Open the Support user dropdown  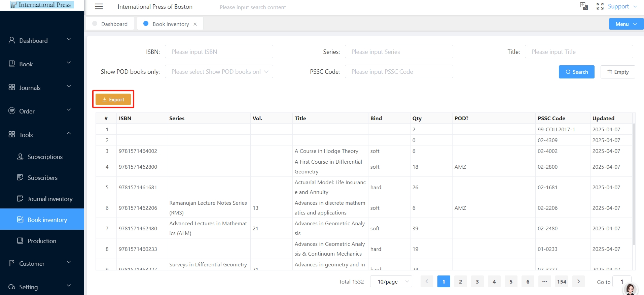tap(622, 6)
